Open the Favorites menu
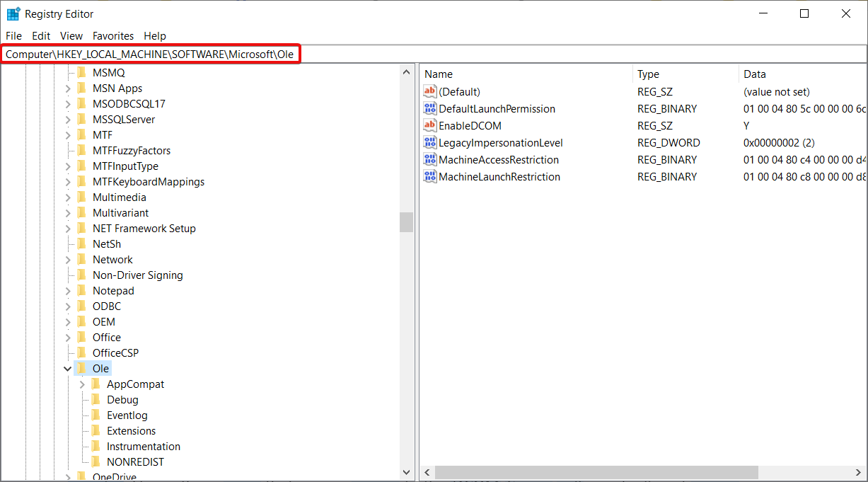This screenshot has height=482, width=868. tap(113, 35)
